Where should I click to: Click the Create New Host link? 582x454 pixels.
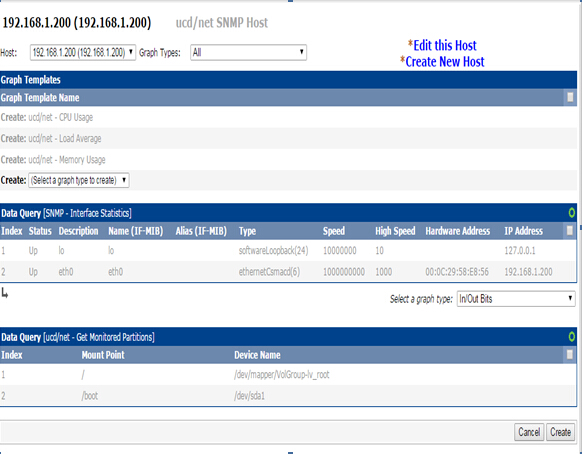tap(445, 62)
